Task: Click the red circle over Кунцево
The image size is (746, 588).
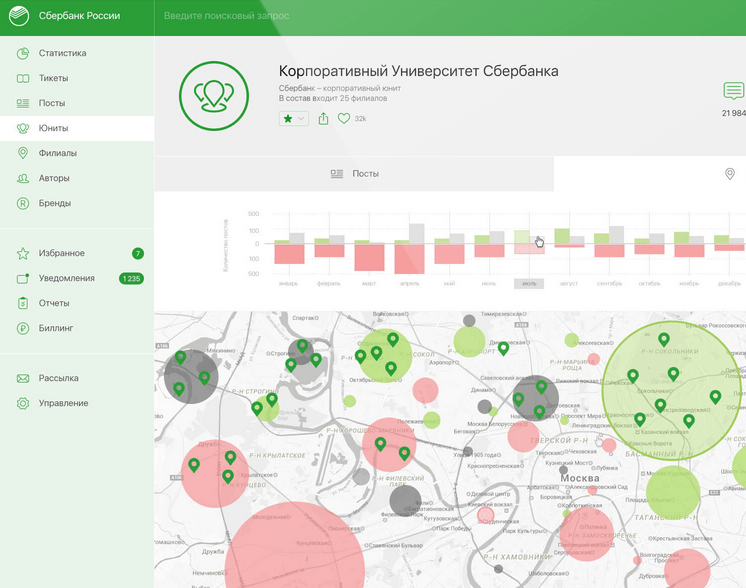Action: coord(215,474)
